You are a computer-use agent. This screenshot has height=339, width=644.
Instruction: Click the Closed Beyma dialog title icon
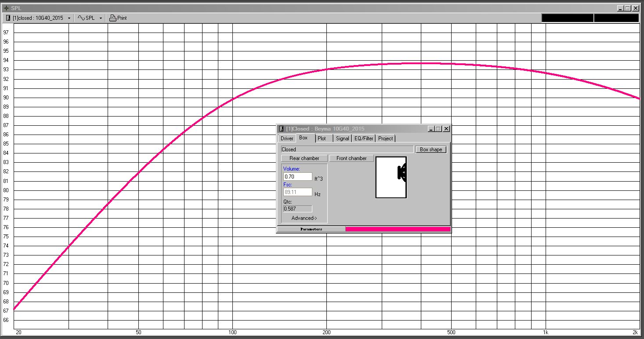(x=282, y=129)
